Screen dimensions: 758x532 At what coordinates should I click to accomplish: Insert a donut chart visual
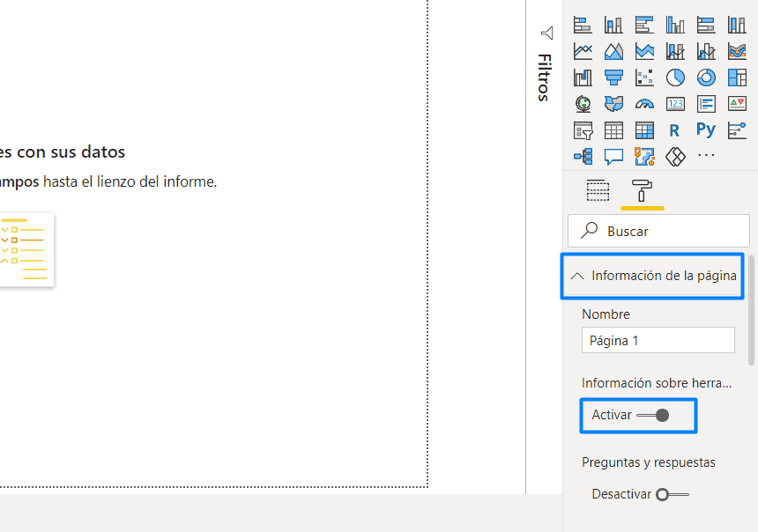[x=706, y=78]
